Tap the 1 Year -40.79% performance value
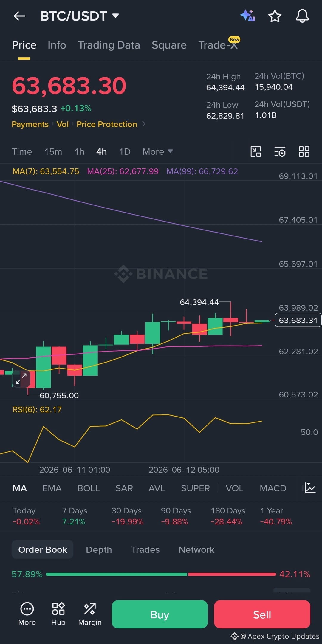Screen dimensions: 322x644 coord(276,521)
